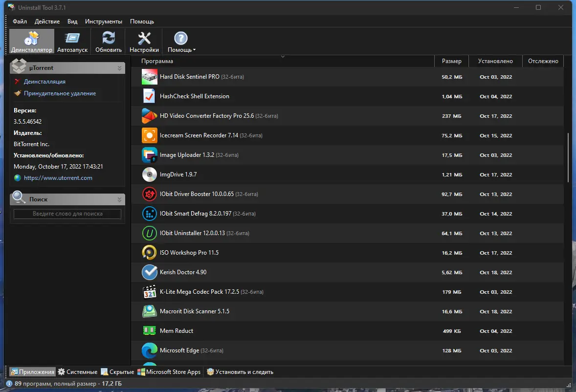Viewport: 576px width, 392px height.
Task: Open the Помощь menu in menu bar
Action: click(x=142, y=22)
